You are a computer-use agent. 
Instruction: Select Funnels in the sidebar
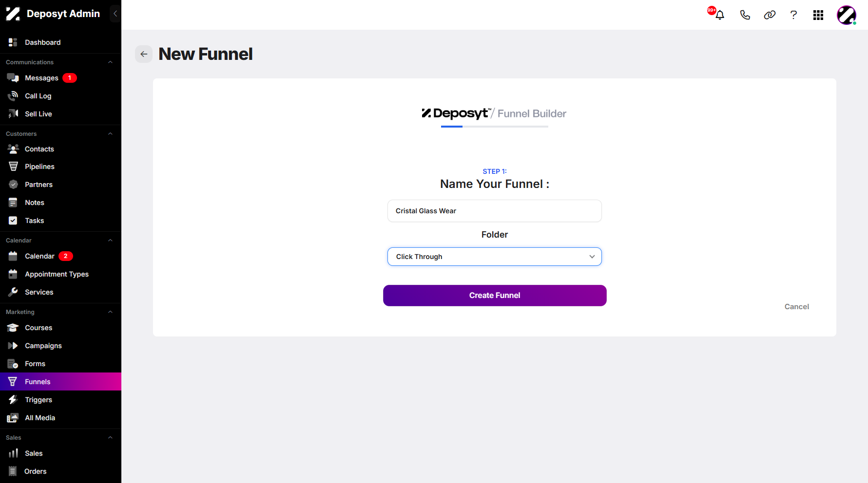tap(60, 382)
